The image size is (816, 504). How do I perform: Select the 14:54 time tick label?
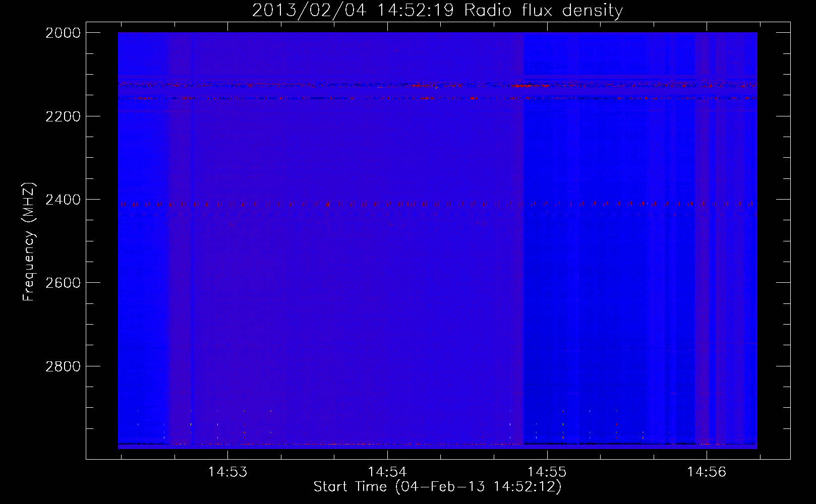point(387,472)
